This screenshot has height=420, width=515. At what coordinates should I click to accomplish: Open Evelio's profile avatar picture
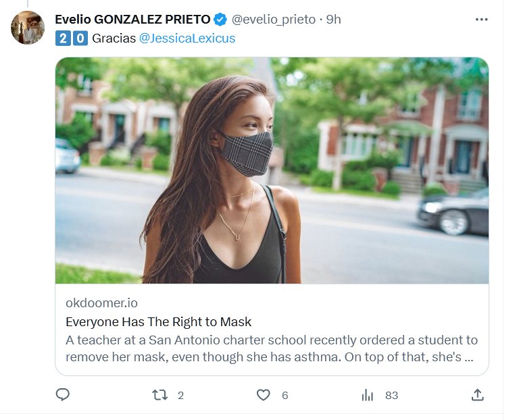tap(28, 28)
